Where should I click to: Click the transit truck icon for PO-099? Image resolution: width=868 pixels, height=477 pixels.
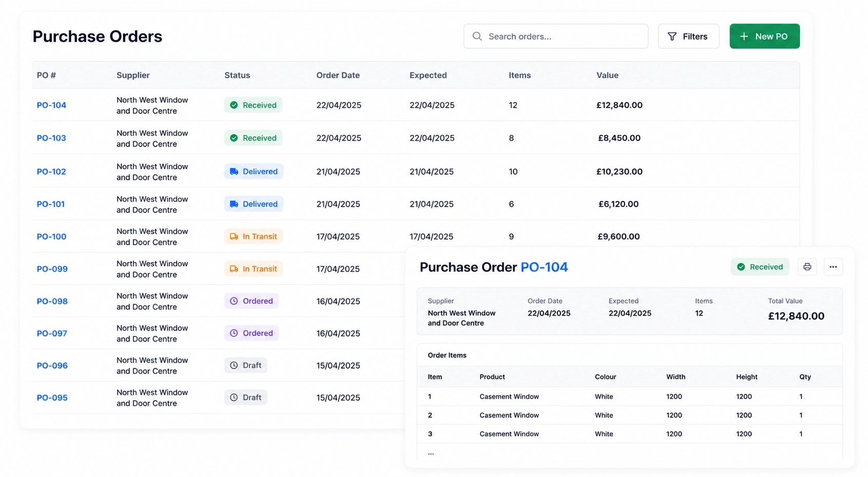tap(234, 269)
